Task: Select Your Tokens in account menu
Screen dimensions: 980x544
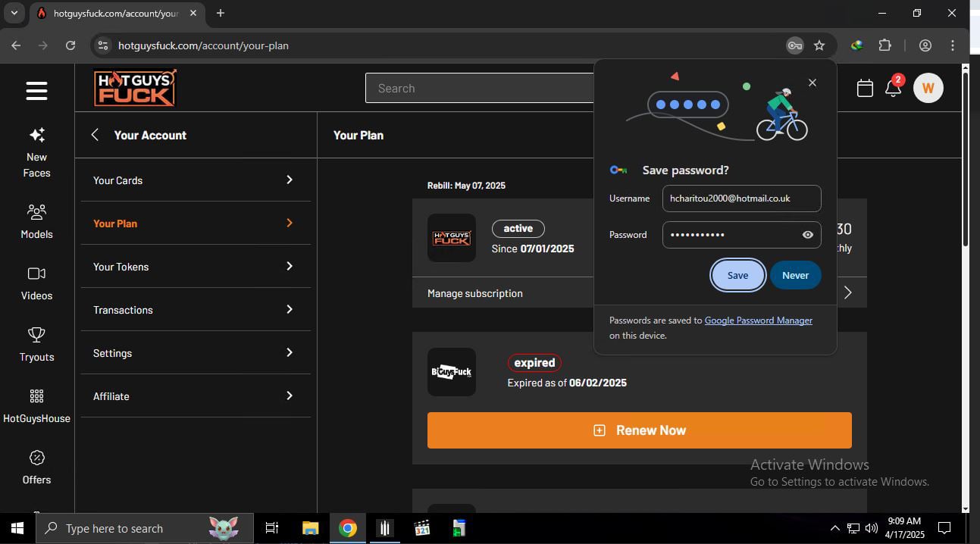Action: coord(196,267)
